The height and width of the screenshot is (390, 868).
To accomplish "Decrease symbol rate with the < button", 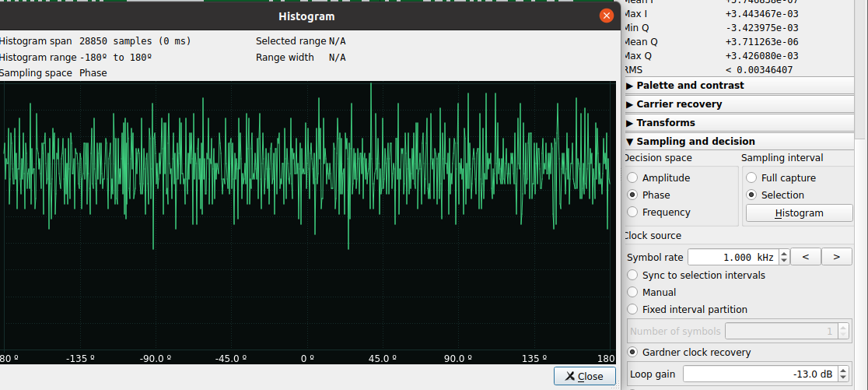I will 806,257.
